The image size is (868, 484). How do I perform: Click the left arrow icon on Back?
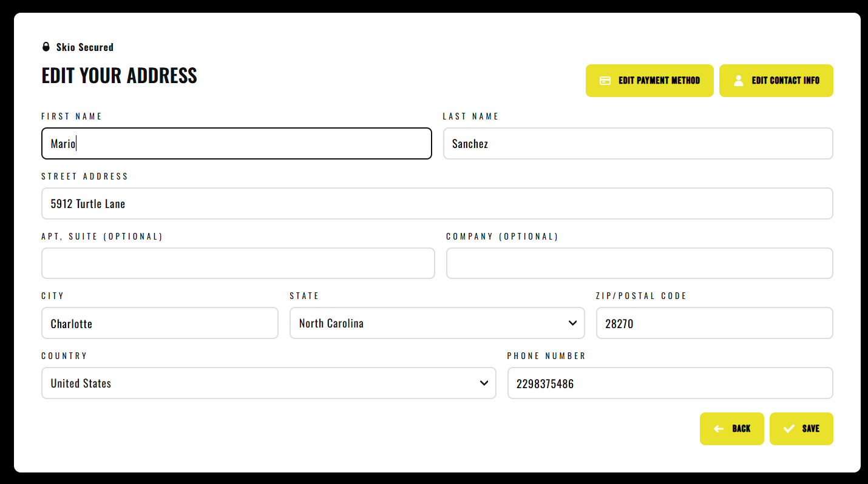719,429
